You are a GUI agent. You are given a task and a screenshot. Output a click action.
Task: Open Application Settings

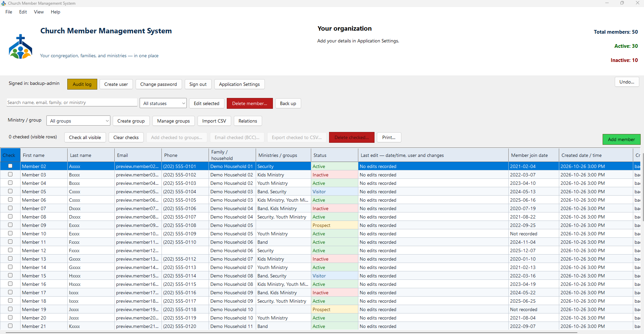239,84
